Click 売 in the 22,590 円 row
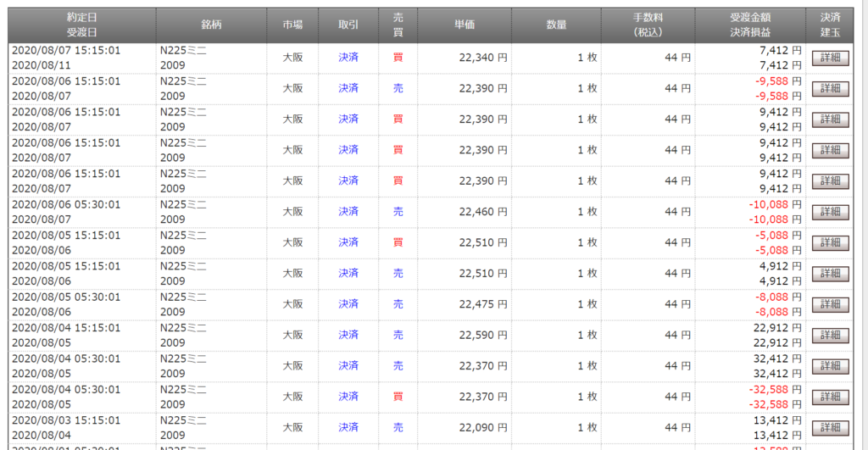The width and height of the screenshot is (868, 450). pos(398,335)
